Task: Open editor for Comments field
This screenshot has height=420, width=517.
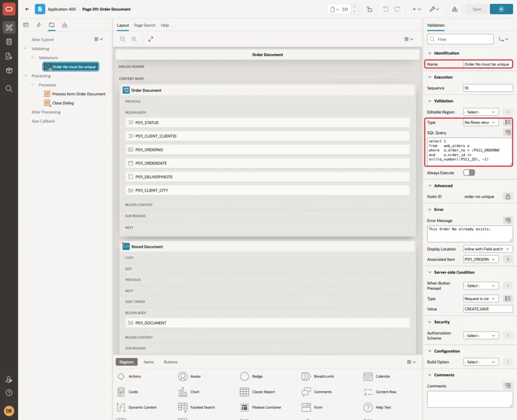Action: pyautogui.click(x=508, y=386)
